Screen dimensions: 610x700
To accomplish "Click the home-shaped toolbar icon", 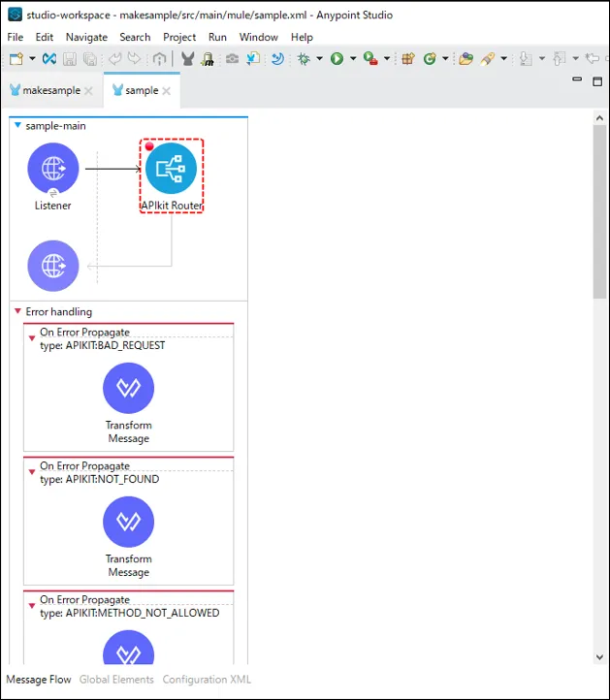I will (x=159, y=58).
